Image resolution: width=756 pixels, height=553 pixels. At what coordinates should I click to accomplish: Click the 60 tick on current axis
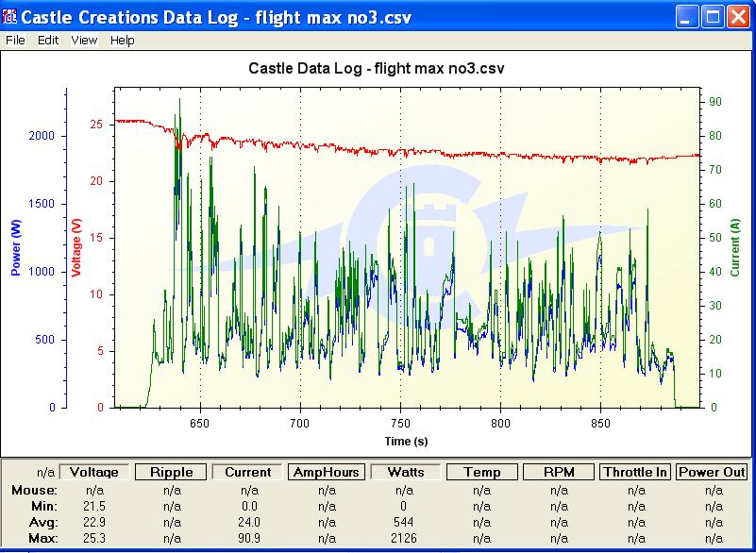pyautogui.click(x=714, y=204)
